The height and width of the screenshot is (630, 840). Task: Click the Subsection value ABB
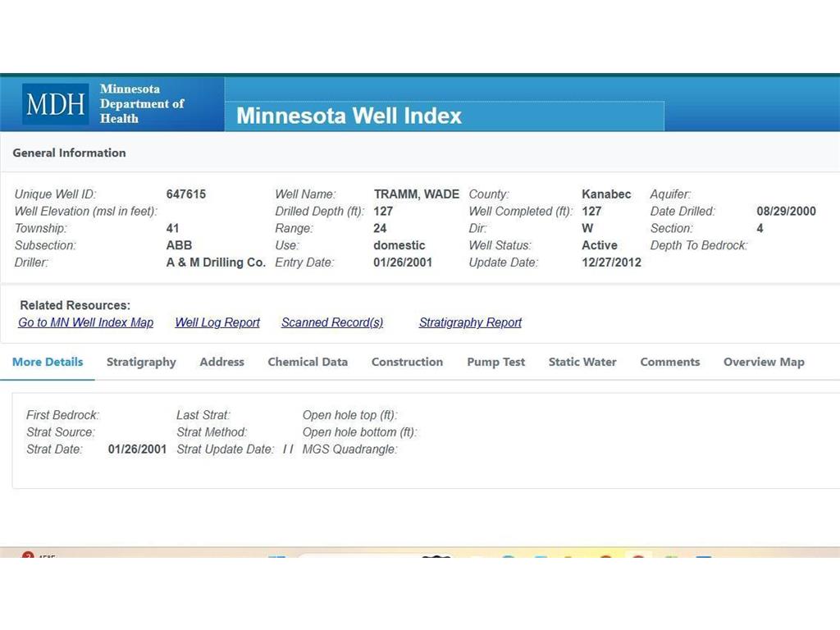click(179, 245)
